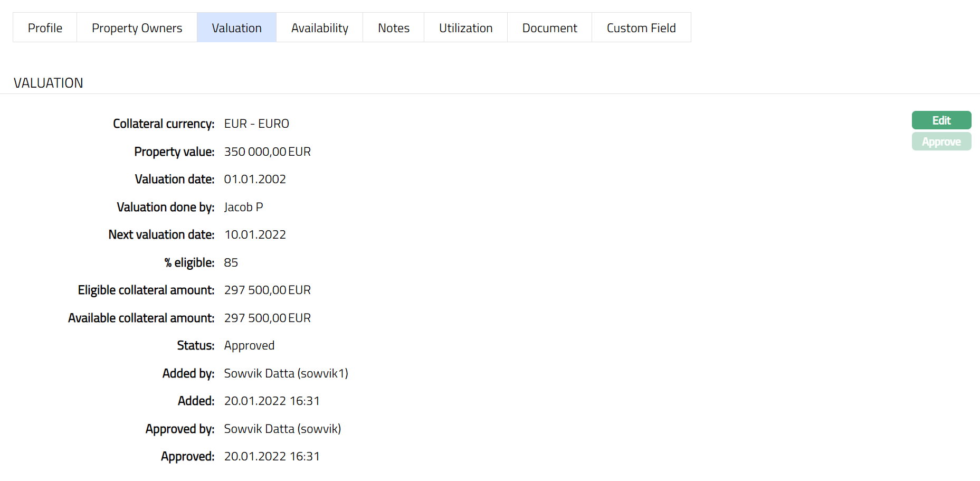This screenshot has height=481, width=980.
Task: Switch to the Property Owners tab
Action: click(x=137, y=28)
